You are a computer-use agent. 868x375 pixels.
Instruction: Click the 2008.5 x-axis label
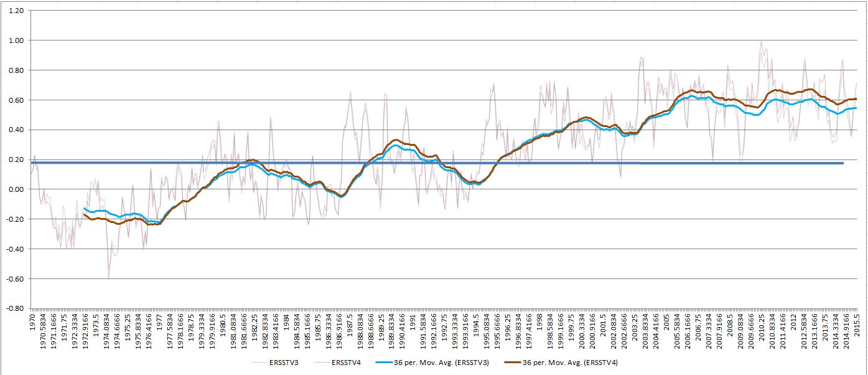(730, 325)
